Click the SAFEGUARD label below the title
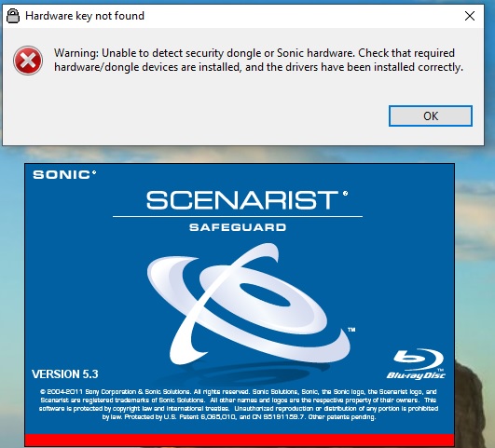Screen dimensions: 495x448 [238, 227]
